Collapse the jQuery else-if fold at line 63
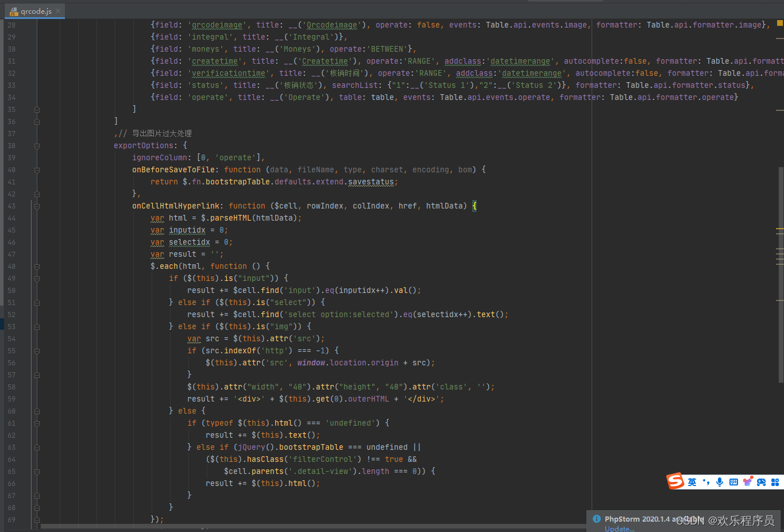 tap(37, 447)
